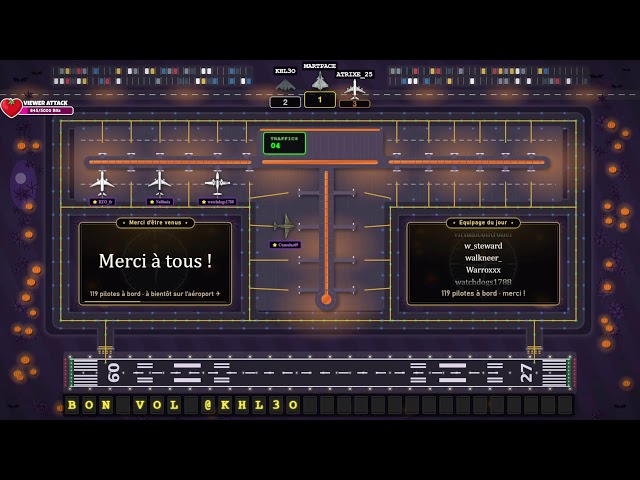Image resolution: width=640 pixels, height=480 pixels.
Task: Click the strawberry heart Viewer Attack icon
Action: (11, 108)
